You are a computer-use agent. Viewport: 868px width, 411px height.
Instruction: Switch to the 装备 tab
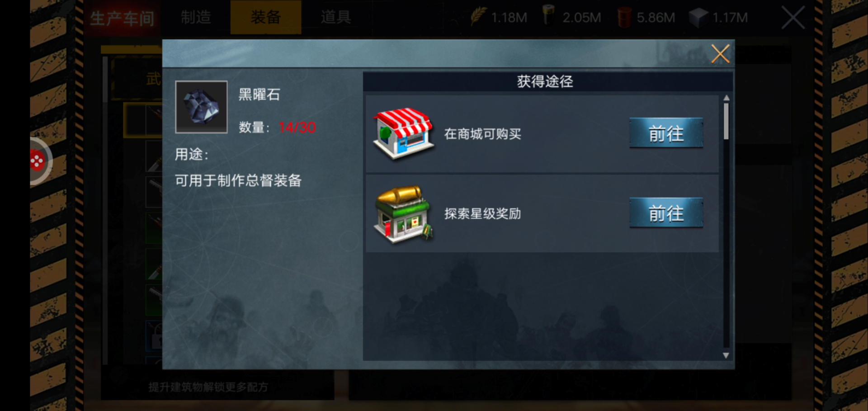(x=266, y=17)
